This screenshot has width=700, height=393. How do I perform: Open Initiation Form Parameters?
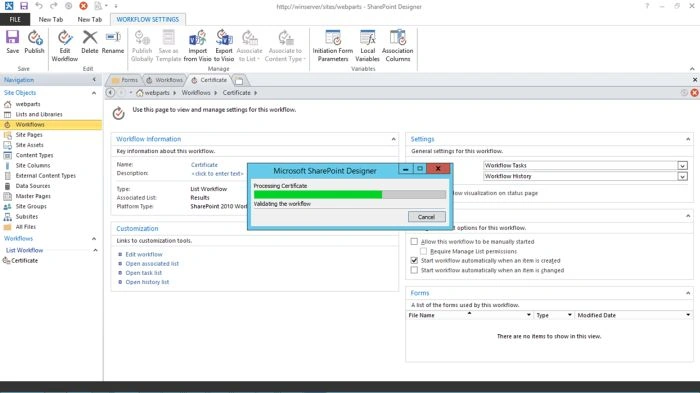333,46
